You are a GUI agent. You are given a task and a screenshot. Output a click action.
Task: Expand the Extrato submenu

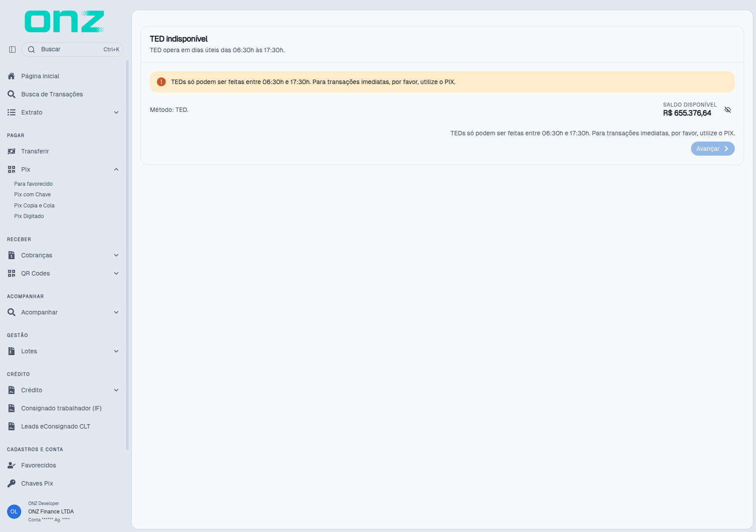(x=116, y=112)
